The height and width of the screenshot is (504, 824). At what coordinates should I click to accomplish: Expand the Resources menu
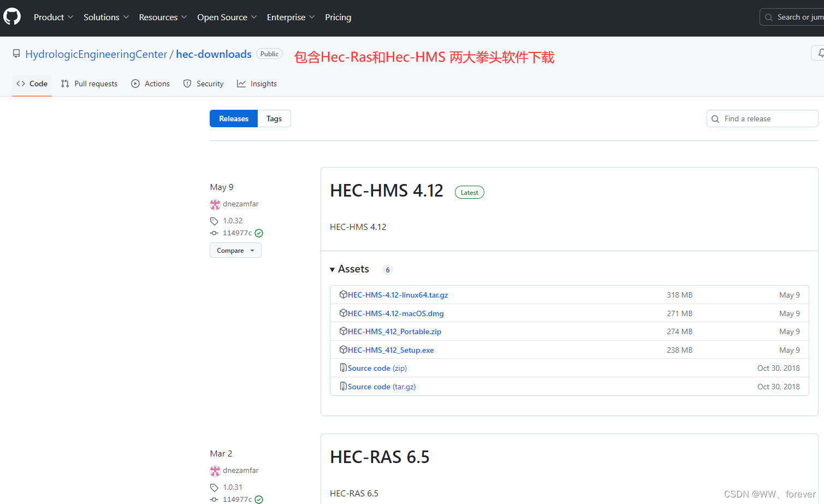163,17
